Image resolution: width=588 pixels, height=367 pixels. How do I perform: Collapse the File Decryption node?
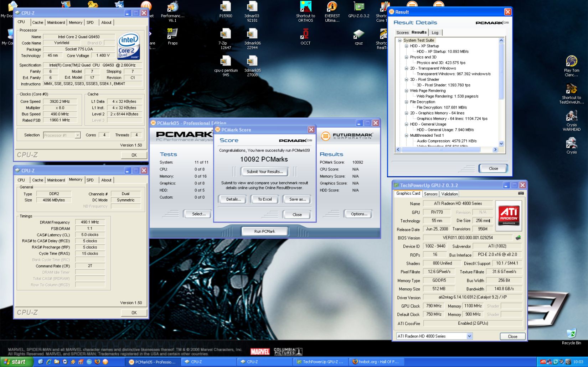pos(406,102)
